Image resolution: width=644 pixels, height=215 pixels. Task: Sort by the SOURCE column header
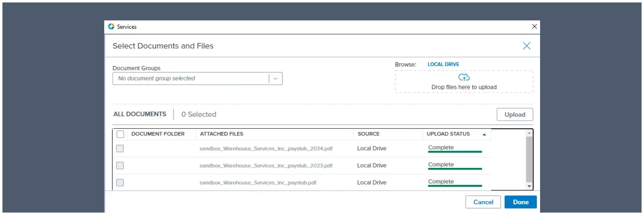pos(368,134)
